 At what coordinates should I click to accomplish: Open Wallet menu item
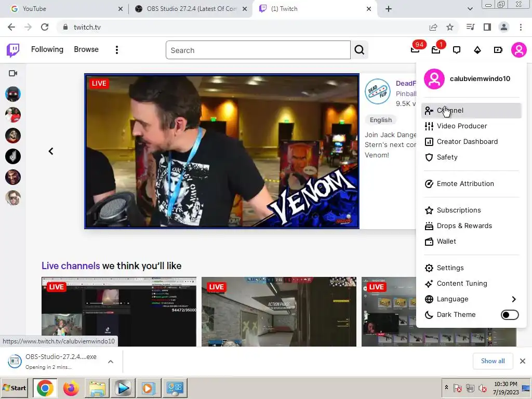[x=471, y=241]
